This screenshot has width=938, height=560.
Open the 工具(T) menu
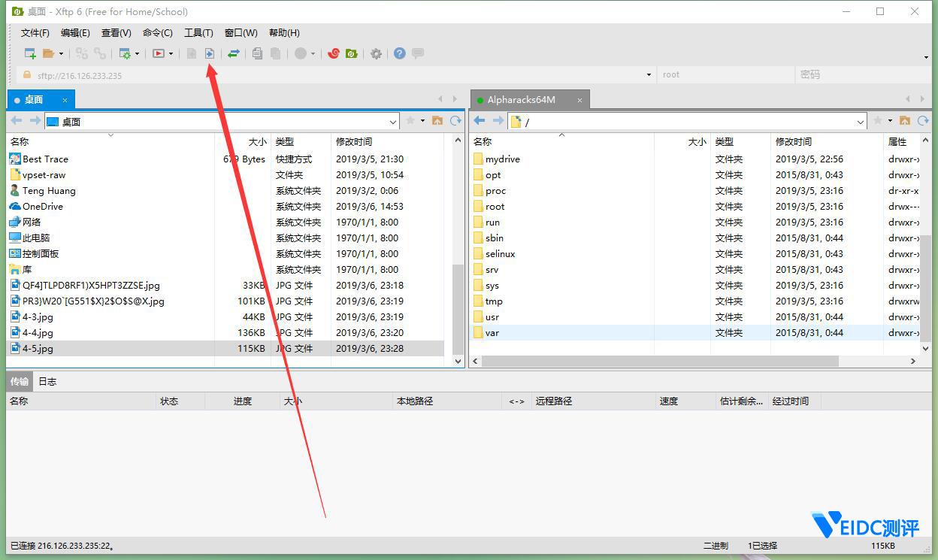[198, 32]
